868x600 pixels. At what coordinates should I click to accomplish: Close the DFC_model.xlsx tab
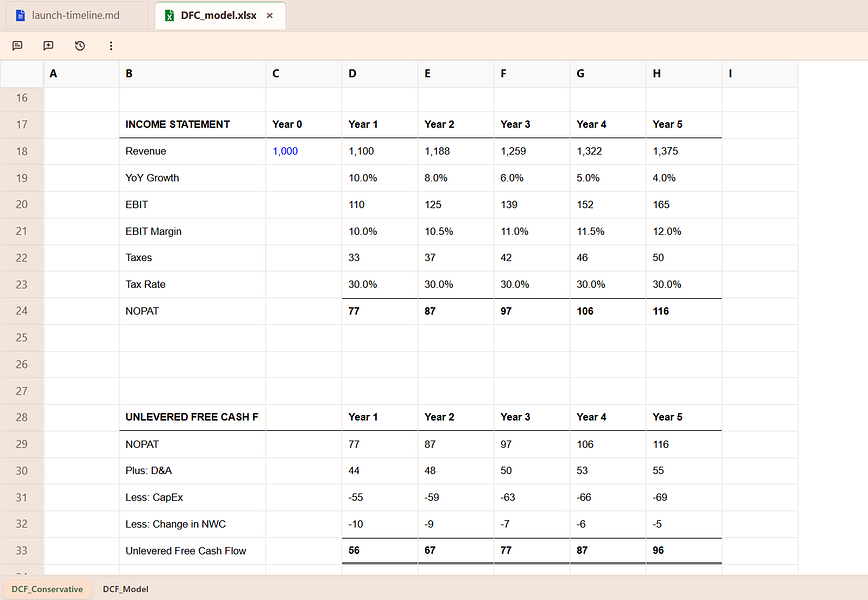tap(270, 15)
